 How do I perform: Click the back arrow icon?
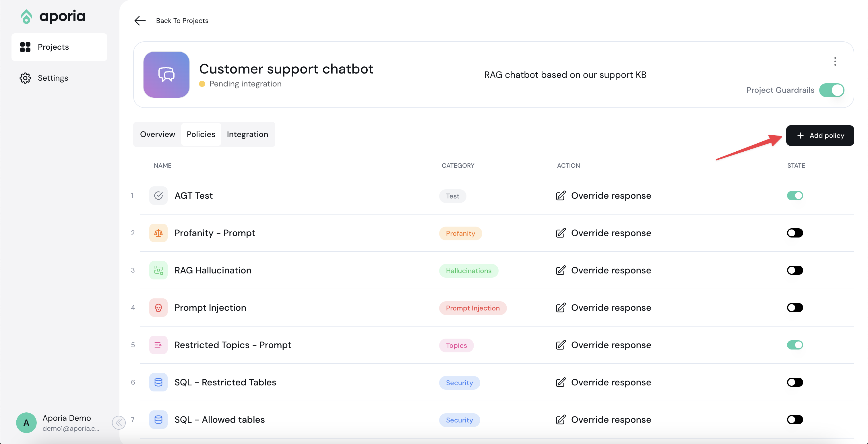coord(140,21)
